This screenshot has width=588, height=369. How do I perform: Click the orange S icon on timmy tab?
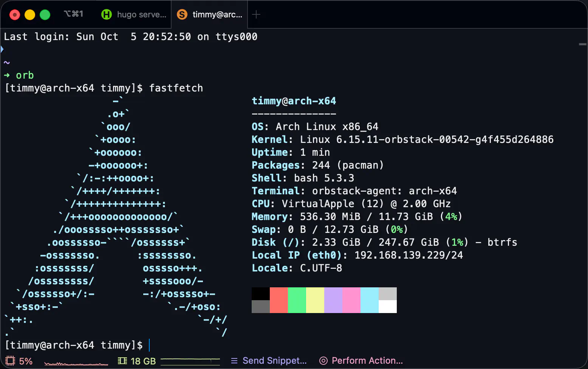click(x=182, y=14)
